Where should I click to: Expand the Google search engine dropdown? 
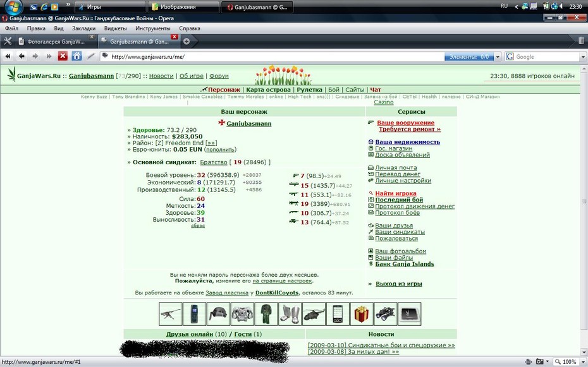pos(583,57)
